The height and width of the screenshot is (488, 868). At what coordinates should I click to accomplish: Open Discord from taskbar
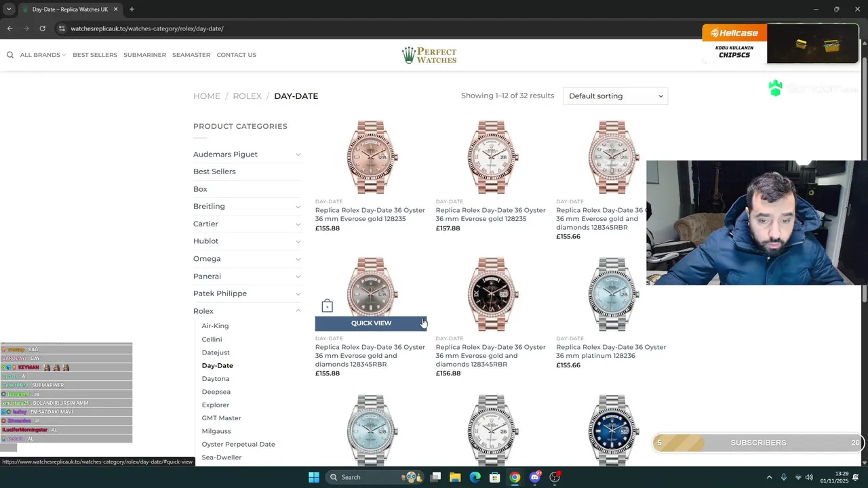point(535,477)
